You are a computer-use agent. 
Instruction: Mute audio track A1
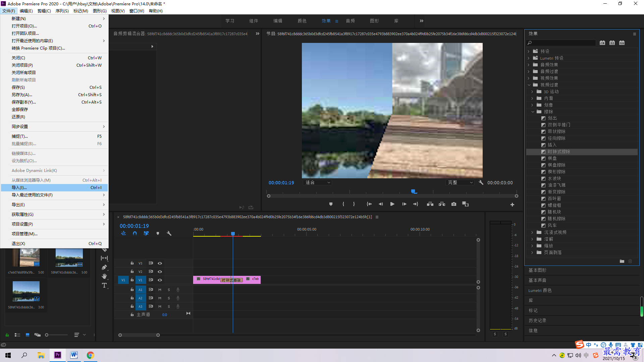click(x=160, y=290)
